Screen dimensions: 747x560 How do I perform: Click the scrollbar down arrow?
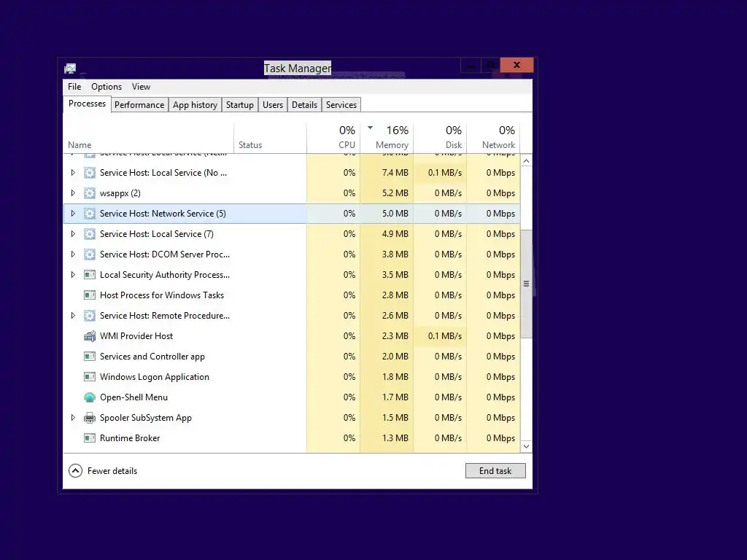click(x=526, y=446)
